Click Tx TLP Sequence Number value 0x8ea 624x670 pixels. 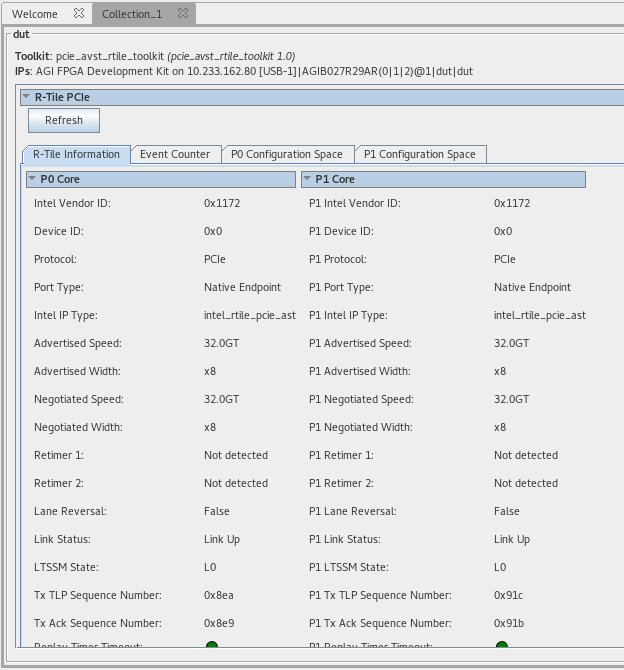[x=219, y=595]
